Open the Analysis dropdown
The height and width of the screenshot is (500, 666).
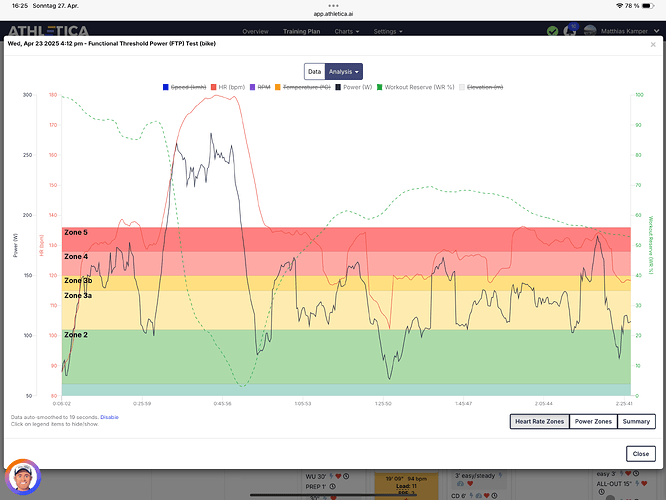tap(344, 71)
